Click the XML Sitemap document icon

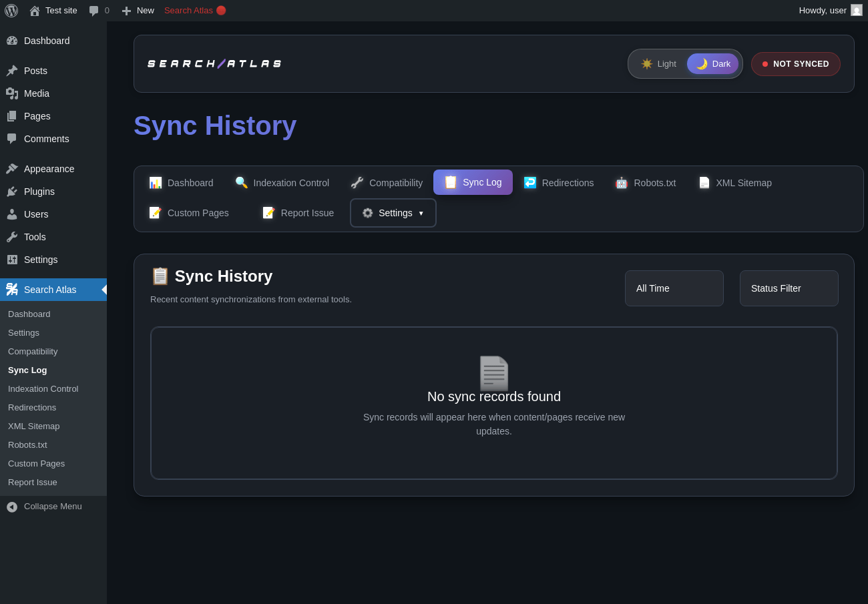coord(704,182)
